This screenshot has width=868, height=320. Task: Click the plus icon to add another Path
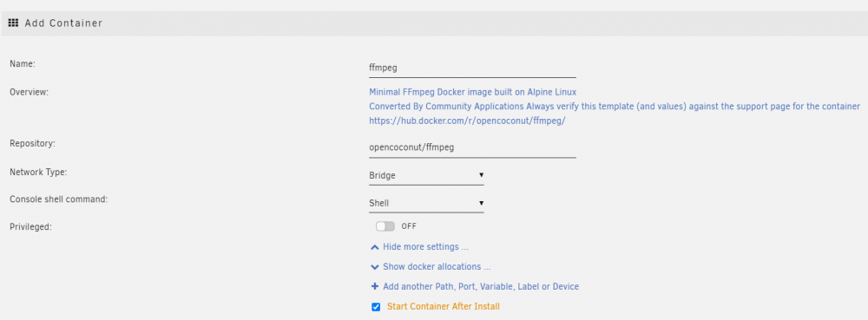[375, 287]
